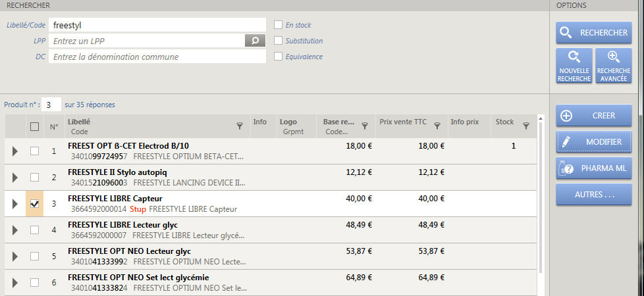Open filter on Libellé column

[240, 126]
